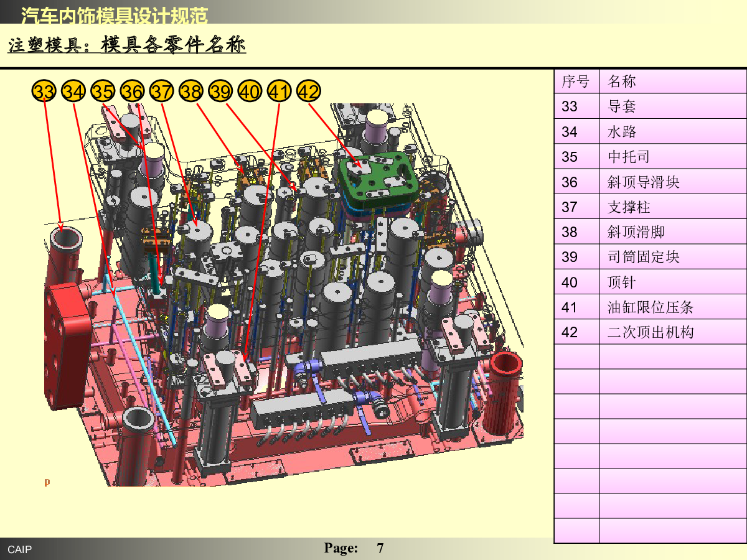Click the 顶针 name cell

[x=673, y=282]
